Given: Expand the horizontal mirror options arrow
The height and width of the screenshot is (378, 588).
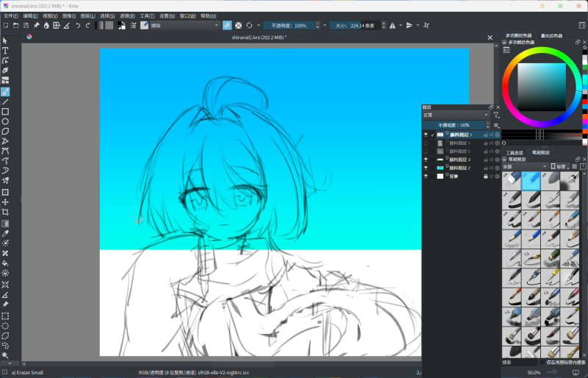Looking at the screenshot, I should pyautogui.click(x=401, y=26).
